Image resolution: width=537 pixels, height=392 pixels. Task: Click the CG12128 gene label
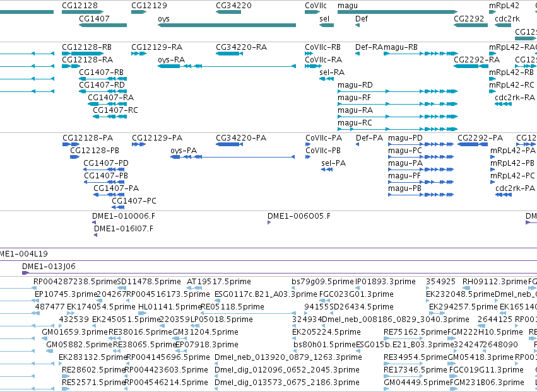(x=80, y=6)
